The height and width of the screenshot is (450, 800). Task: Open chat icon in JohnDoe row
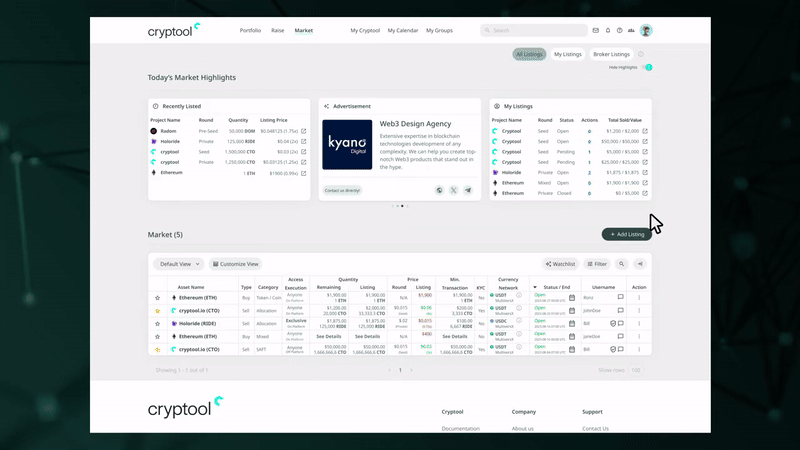[620, 310]
